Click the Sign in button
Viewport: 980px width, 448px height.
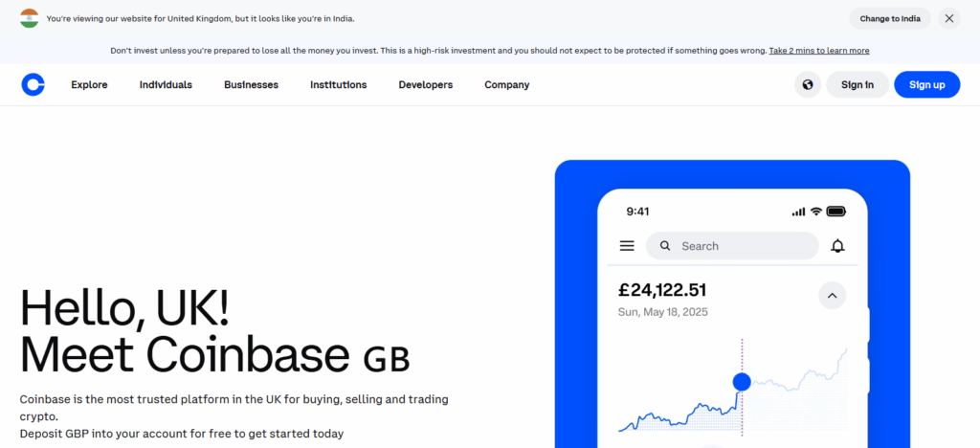point(857,84)
